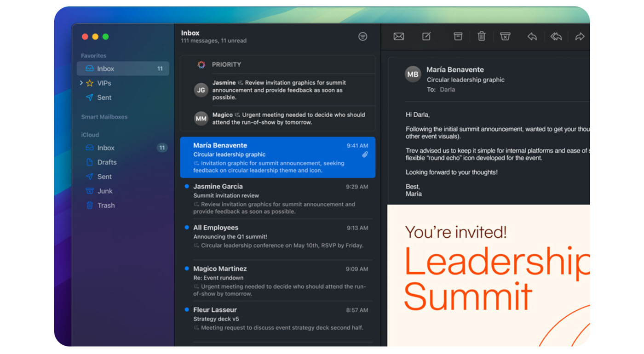Screen dimensions: 644x354
Task: Click the MB sender avatar
Action: (413, 74)
